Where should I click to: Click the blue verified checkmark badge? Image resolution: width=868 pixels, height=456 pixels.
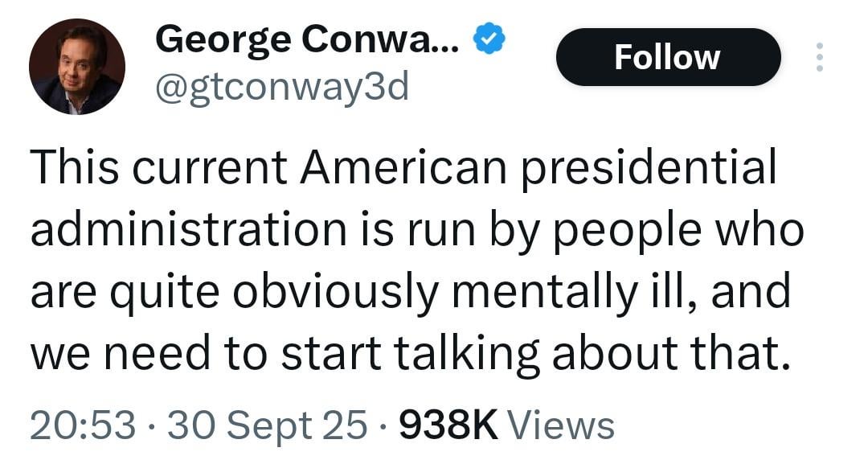click(x=489, y=38)
